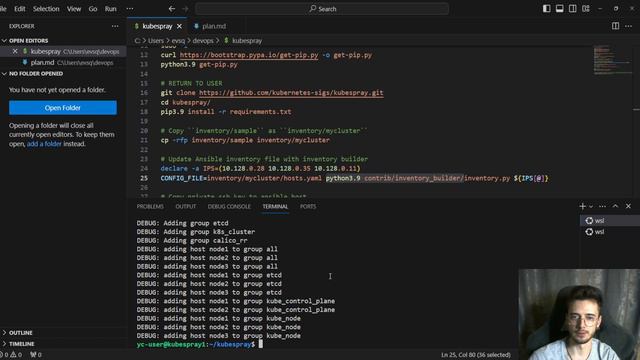Click Ln 25, Col 80 status entry

coord(476,355)
